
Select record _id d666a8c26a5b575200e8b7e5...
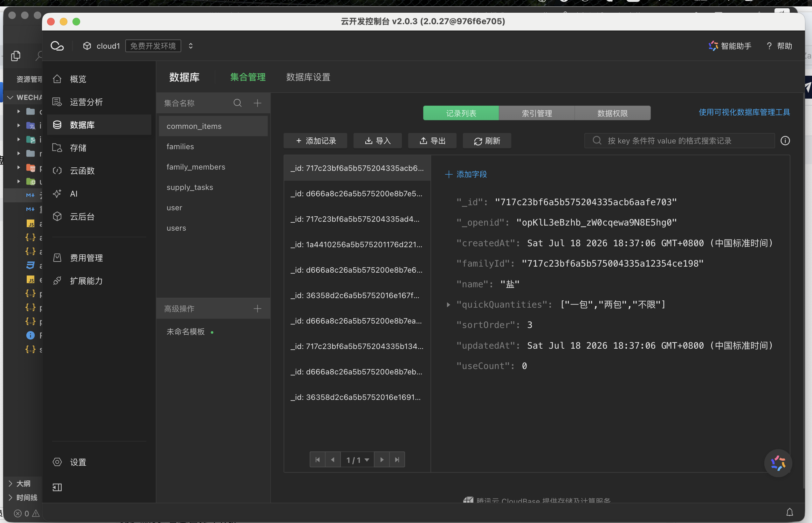click(357, 193)
